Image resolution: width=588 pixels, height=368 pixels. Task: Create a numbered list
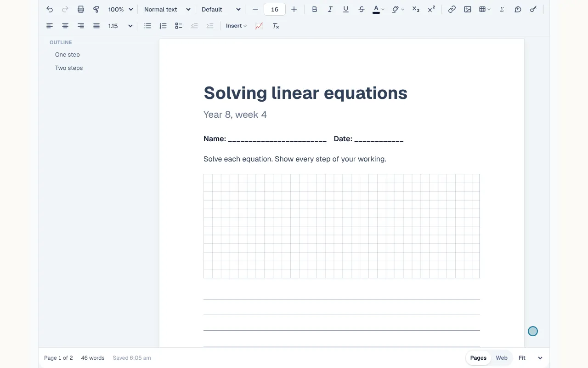pos(163,26)
